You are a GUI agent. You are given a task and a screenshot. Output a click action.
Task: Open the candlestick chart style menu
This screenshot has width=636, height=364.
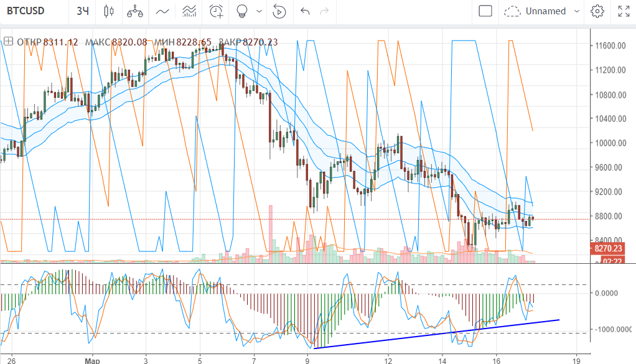(109, 11)
